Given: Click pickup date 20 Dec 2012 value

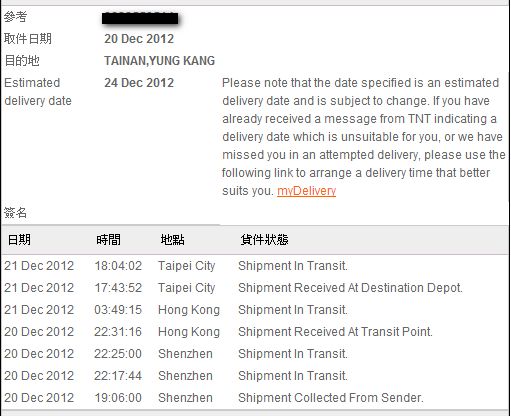Looking at the screenshot, I should (139, 39).
